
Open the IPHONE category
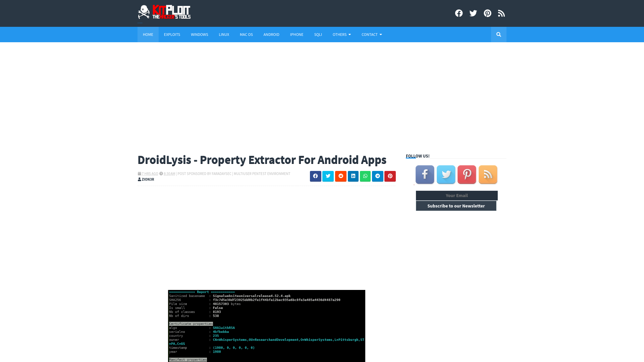297,35
